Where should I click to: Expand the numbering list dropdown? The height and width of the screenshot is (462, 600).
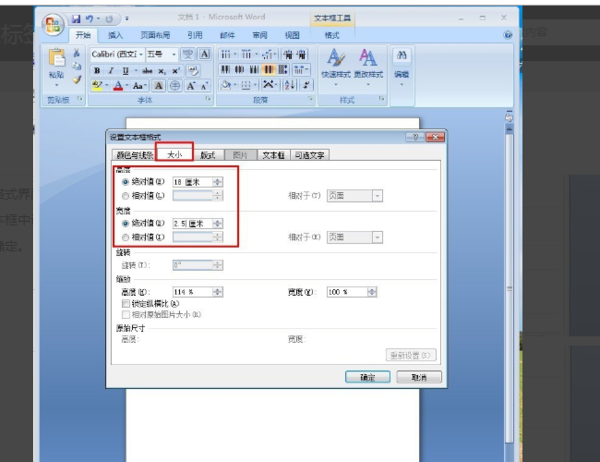tap(256, 54)
